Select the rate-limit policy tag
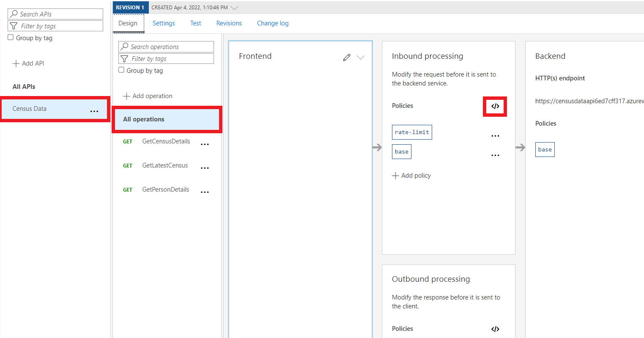The width and height of the screenshot is (644, 338). tap(412, 132)
